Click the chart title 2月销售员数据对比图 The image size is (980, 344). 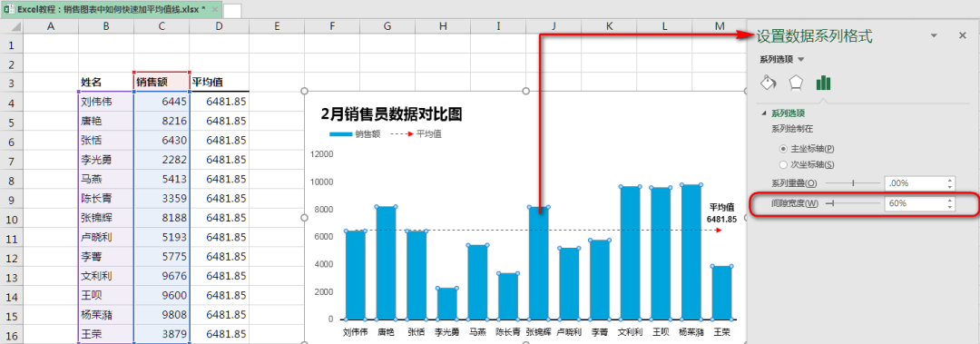click(x=391, y=113)
